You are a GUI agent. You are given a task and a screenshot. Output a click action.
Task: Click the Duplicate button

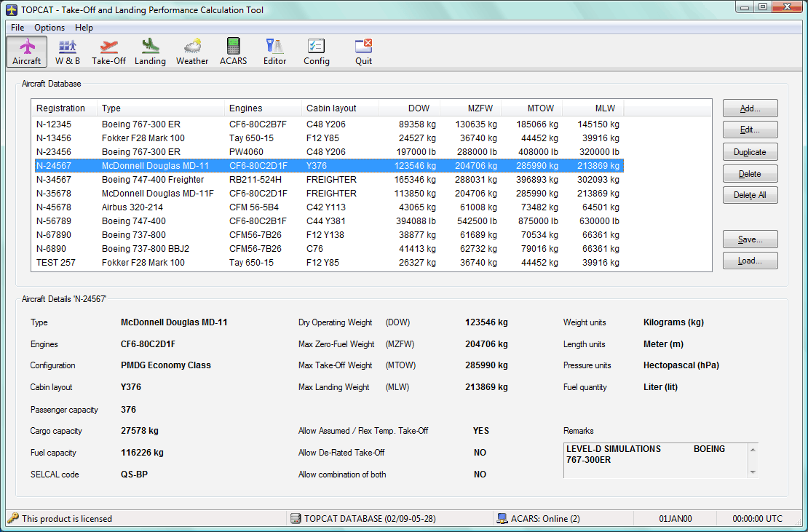pos(750,152)
